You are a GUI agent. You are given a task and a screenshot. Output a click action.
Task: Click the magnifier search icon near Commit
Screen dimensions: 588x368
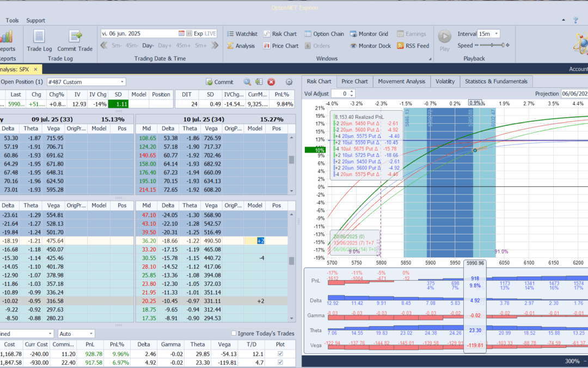pyautogui.click(x=247, y=82)
